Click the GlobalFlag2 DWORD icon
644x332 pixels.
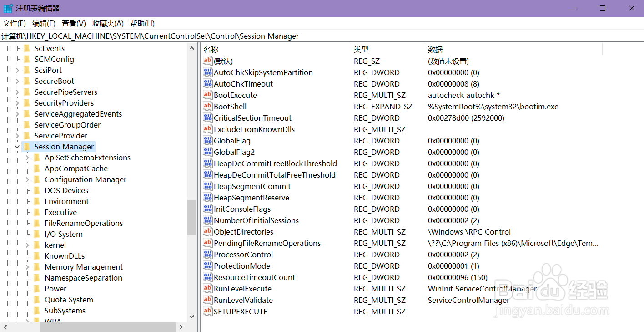(x=207, y=152)
